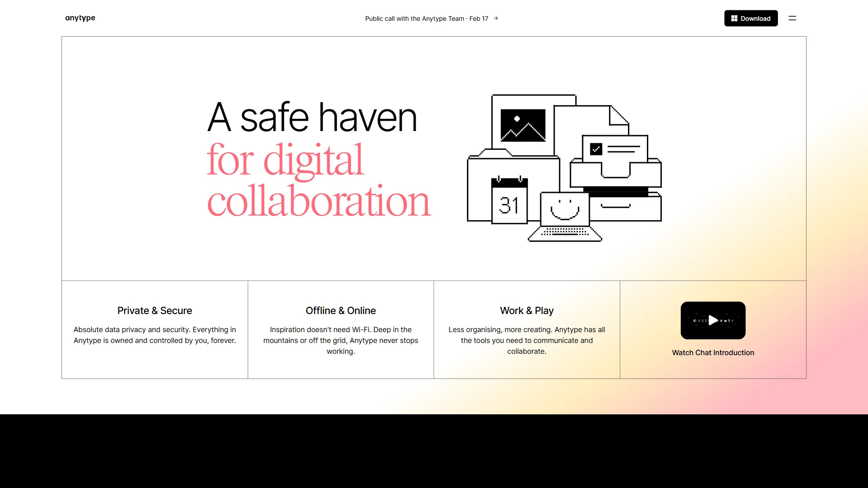Viewport: 868px width, 488px height.
Task: Click the 'Absolute data privacy and security' description
Action: 155,335
